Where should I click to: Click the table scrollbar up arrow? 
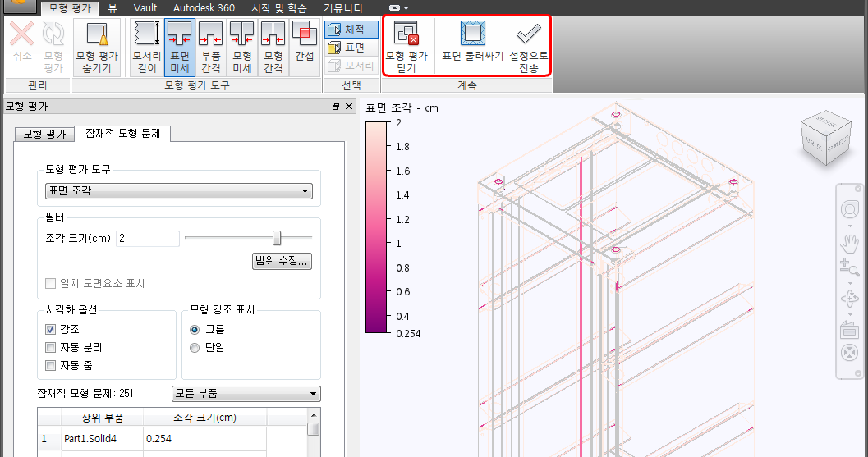tap(314, 415)
